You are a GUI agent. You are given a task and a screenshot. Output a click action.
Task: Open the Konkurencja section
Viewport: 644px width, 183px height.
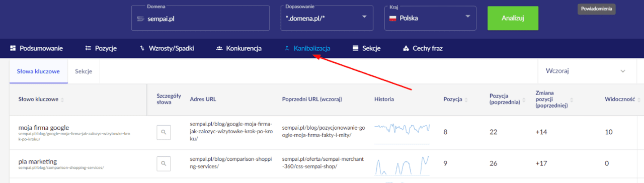point(239,49)
